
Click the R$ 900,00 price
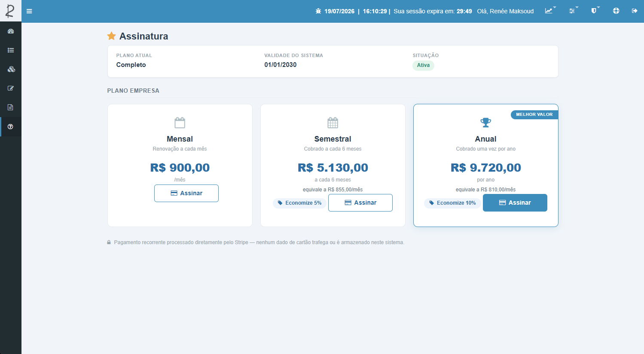click(x=180, y=167)
